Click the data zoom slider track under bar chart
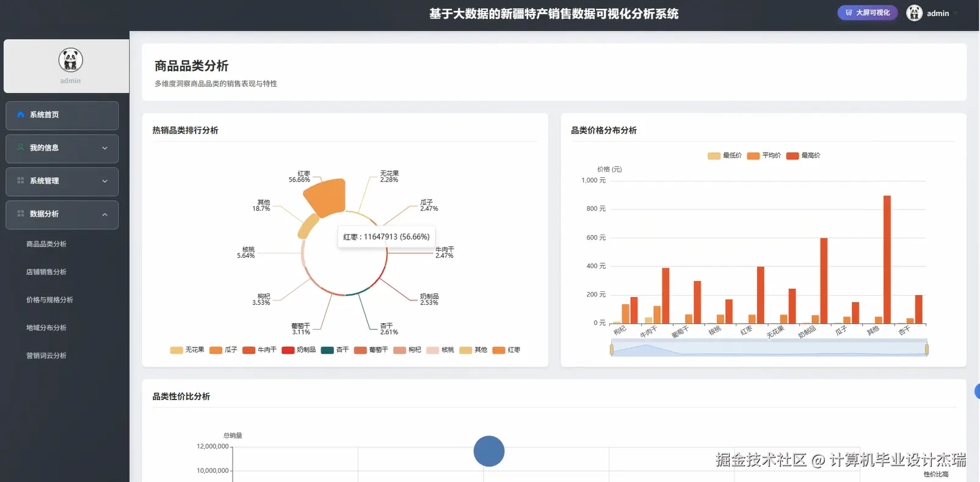 click(769, 349)
